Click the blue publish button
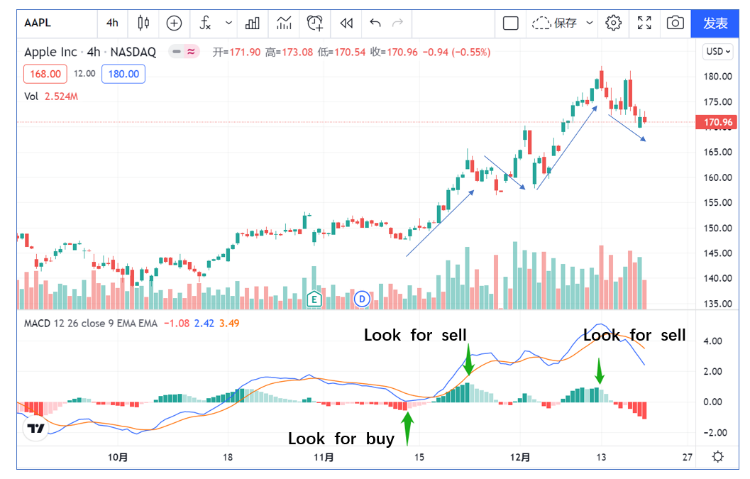This screenshot has width=750, height=479. [715, 22]
